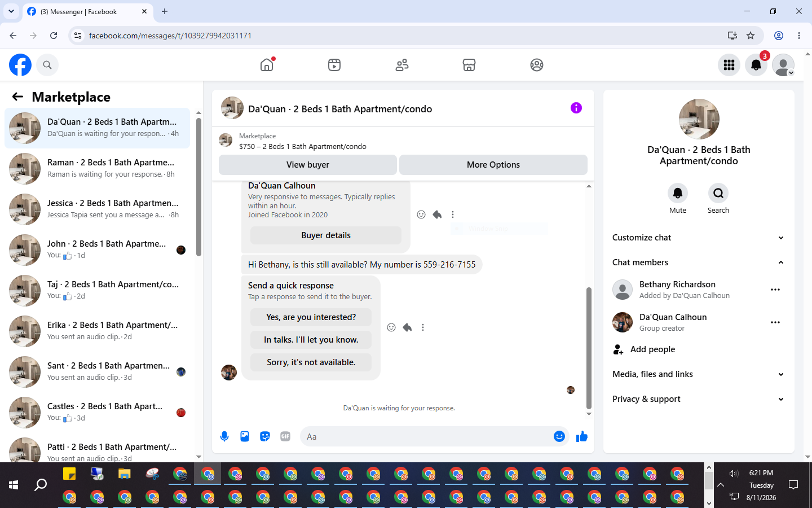812x508 pixels.
Task: Show hidden system tray icons
Action: tap(721, 485)
